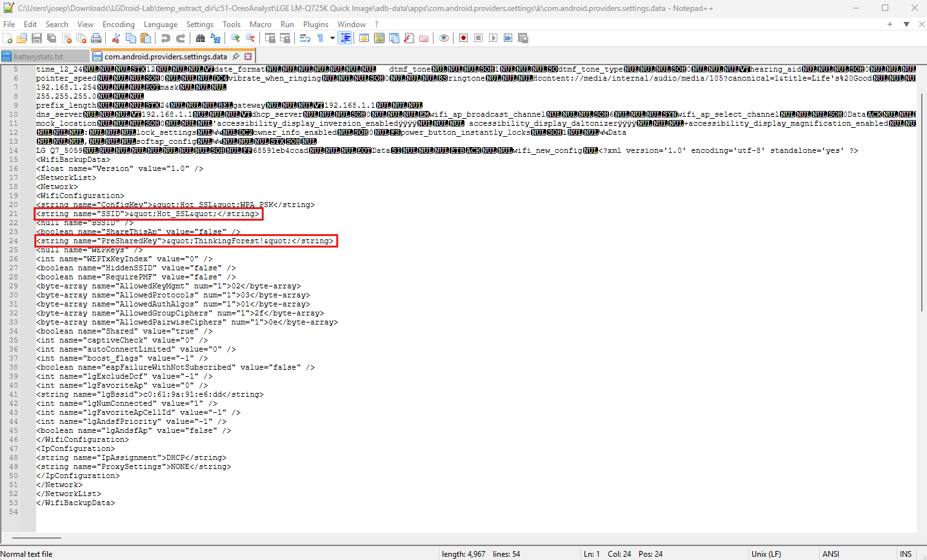Open the Encoding menu
Image resolution: width=927 pixels, height=560 pixels.
click(x=119, y=24)
